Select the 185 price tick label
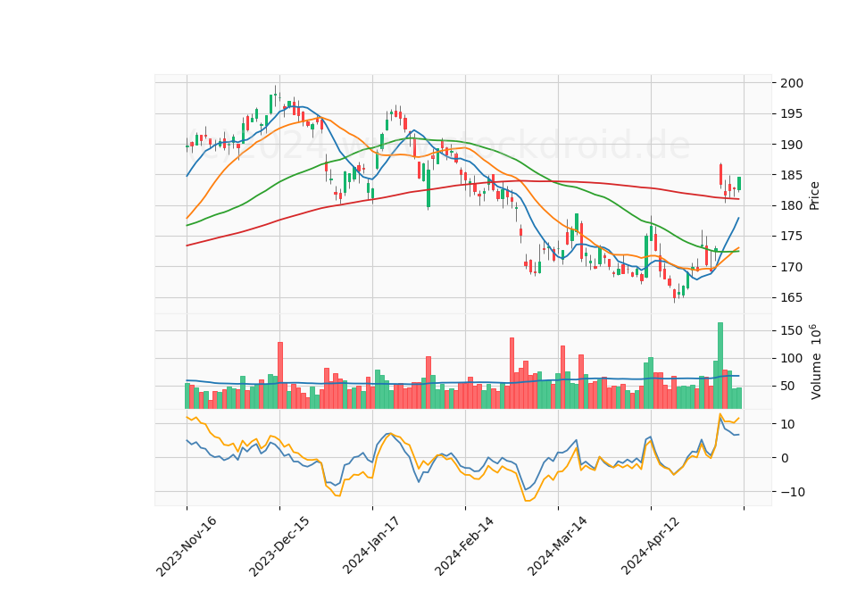Viewport: 857px width, 616px height. (792, 176)
